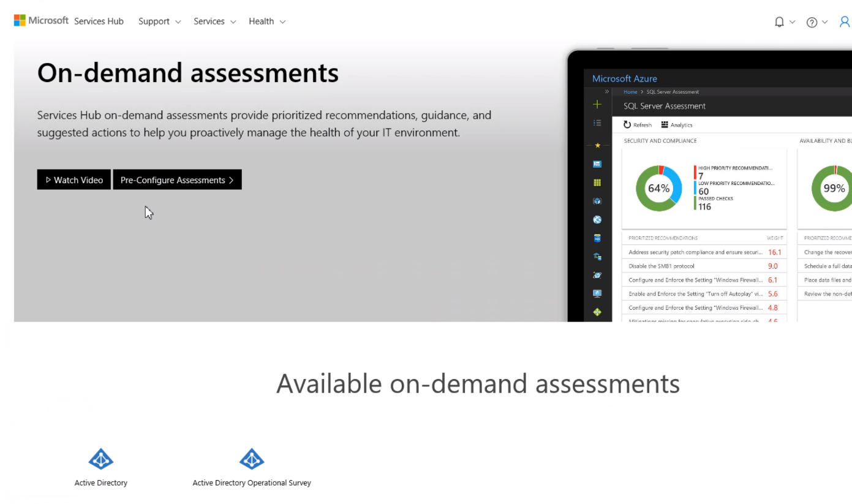Click the SQL Server Assessment blade heading
Image resolution: width=852 pixels, height=504 pixels.
pos(665,106)
